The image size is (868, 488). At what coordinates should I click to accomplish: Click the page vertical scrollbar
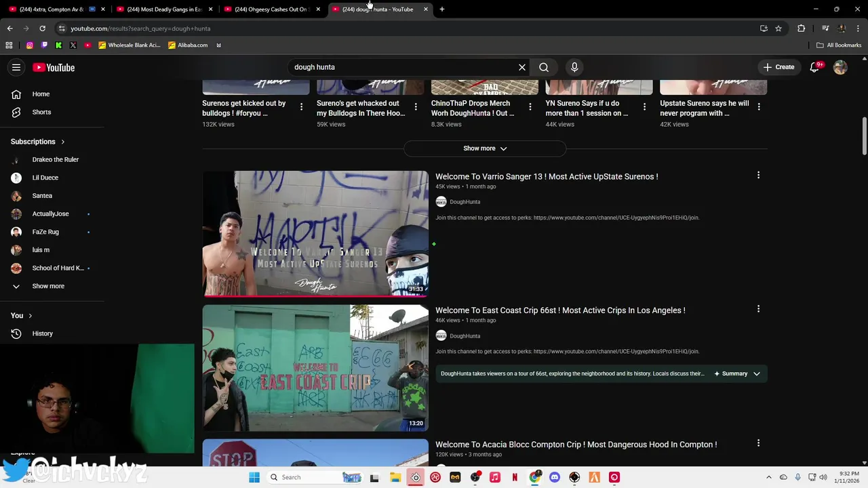[x=864, y=136]
